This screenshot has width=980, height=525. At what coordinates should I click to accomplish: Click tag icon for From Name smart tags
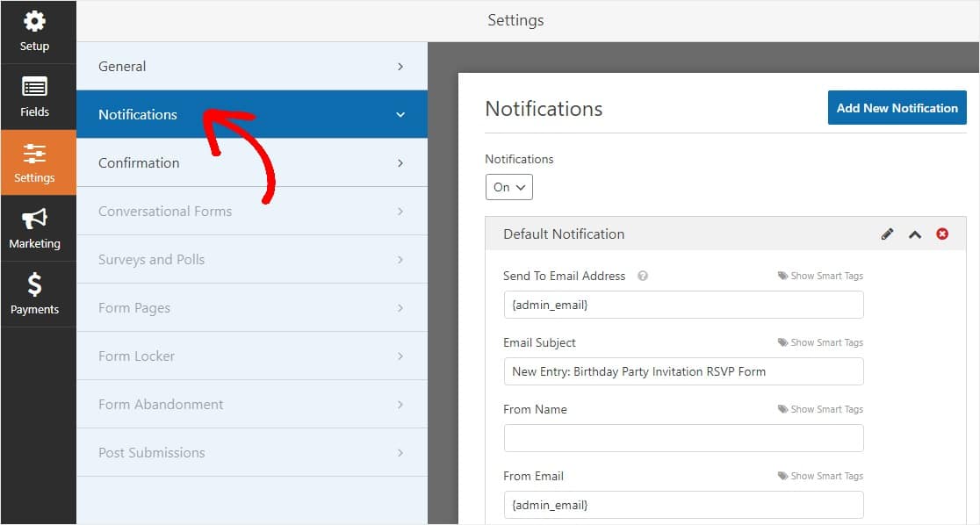(x=782, y=409)
